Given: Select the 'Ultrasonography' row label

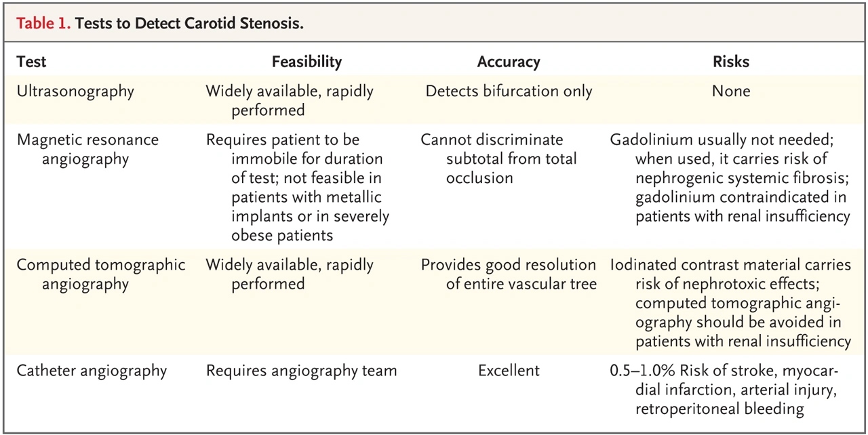Looking at the screenshot, I should (75, 91).
